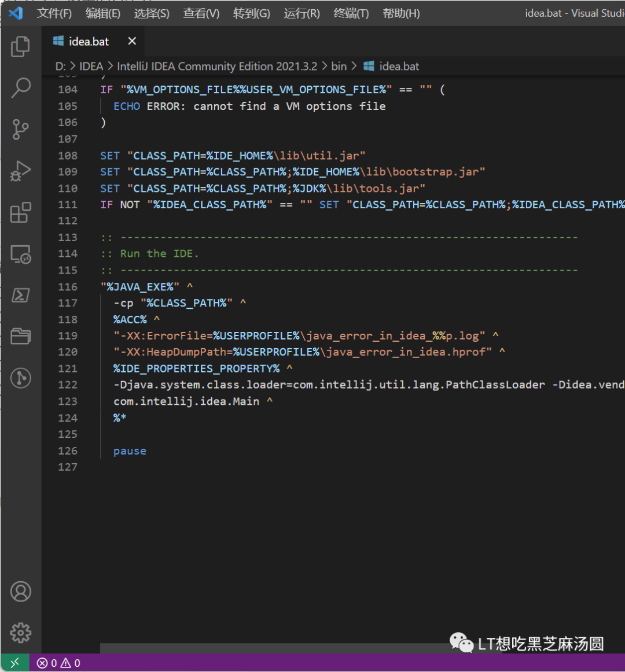This screenshot has width=625, height=672.
Task: Open the Source Control view
Action: click(21, 130)
